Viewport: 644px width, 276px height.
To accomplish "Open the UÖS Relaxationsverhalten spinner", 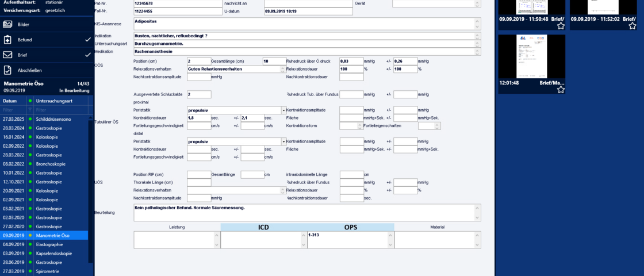I will point(283,190).
